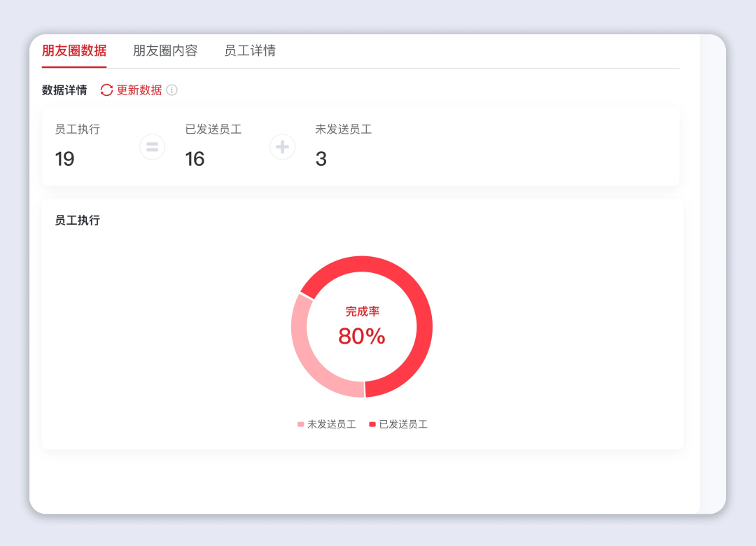Open the 员工详情 tab
The width and height of the screenshot is (756, 546).
[250, 50]
